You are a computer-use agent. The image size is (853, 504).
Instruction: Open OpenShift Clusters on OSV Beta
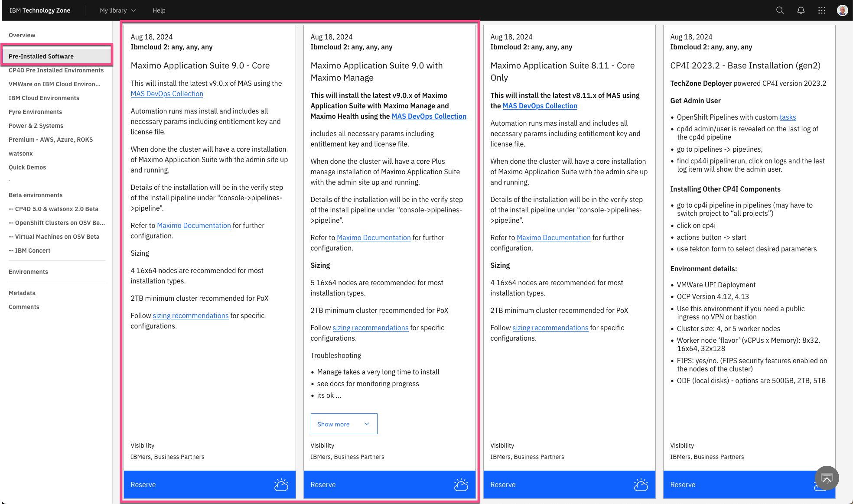[57, 223]
